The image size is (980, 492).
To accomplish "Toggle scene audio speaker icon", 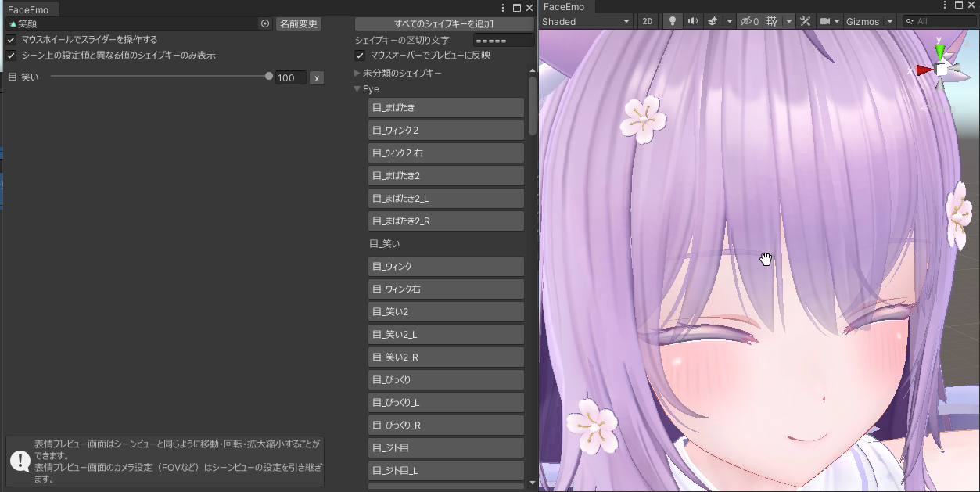I will pos(692,22).
